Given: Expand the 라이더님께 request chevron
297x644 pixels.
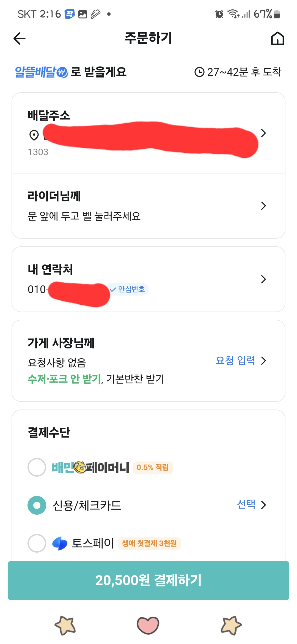Looking at the screenshot, I should (x=263, y=206).
